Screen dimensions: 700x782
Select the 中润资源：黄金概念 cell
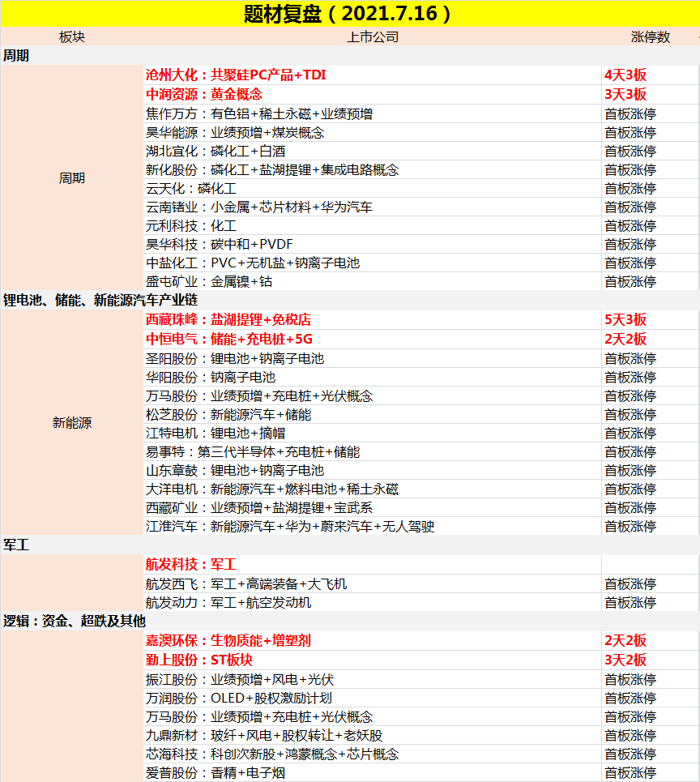[372, 94]
